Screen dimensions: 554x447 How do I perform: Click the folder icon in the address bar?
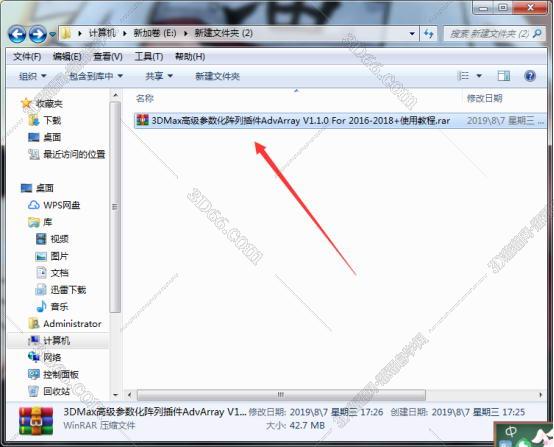pos(66,34)
